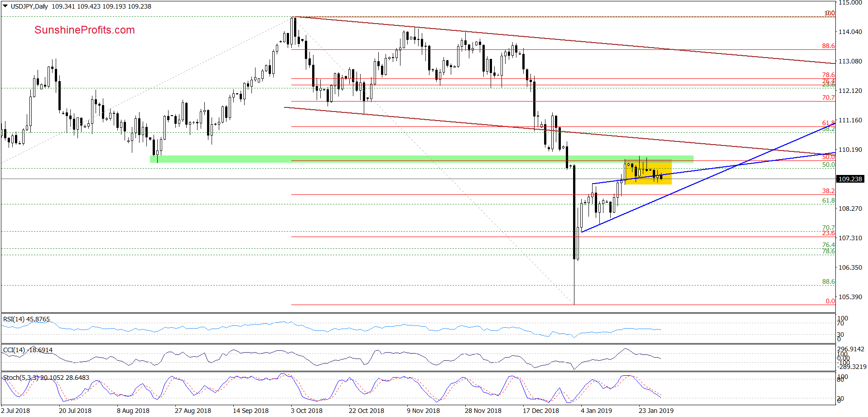Select the red 38.2 Fibonacci level label
Screen dimensions: 868x417
pyautogui.click(x=829, y=191)
